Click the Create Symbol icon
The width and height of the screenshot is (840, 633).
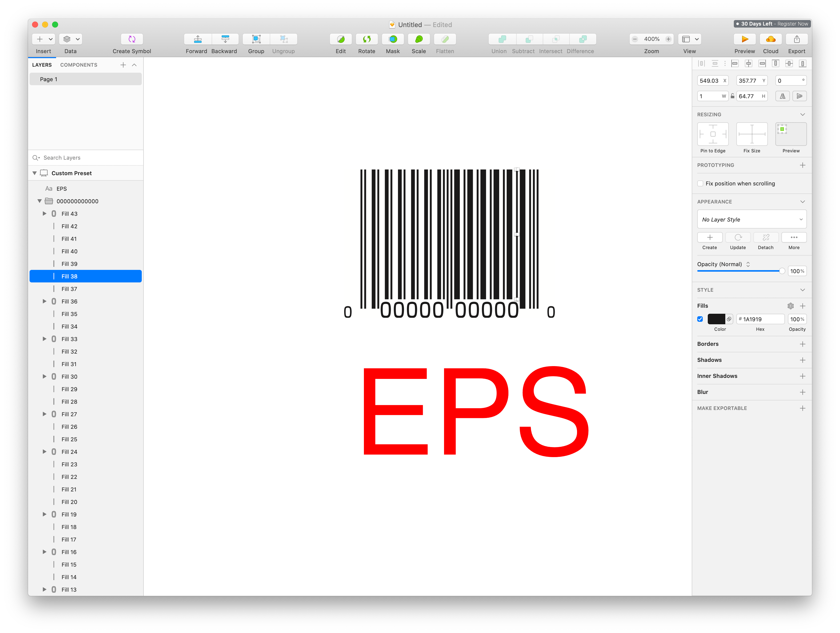[x=132, y=39]
